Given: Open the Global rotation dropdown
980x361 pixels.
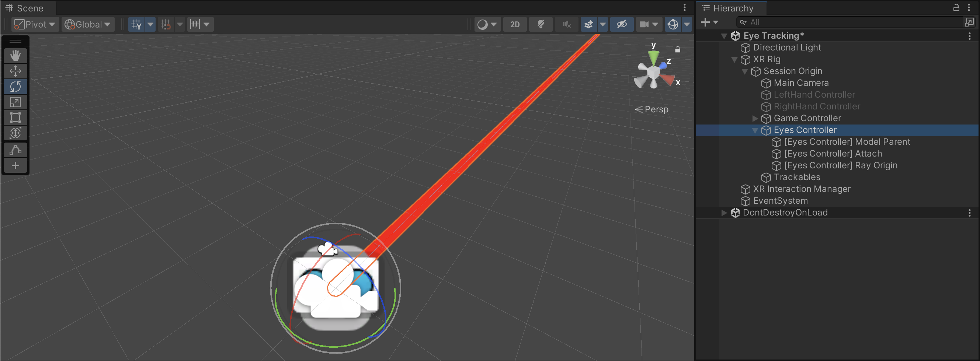Looking at the screenshot, I should pyautogui.click(x=88, y=24).
